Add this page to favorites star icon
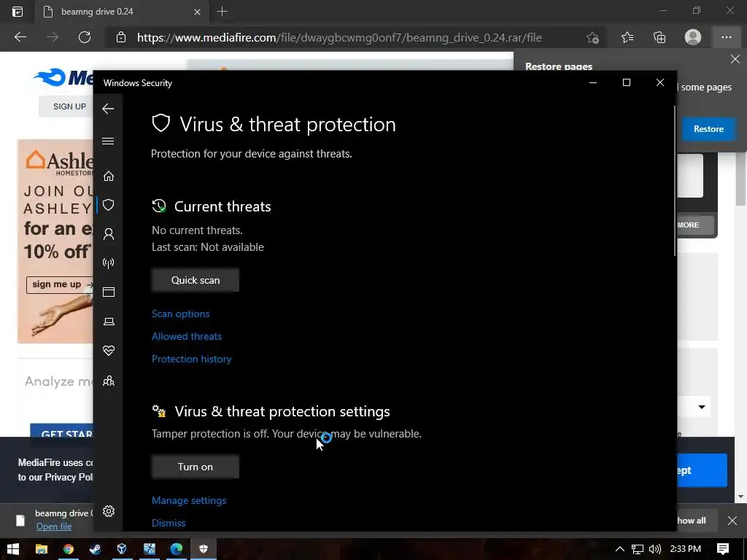This screenshot has width=747, height=560. tap(592, 38)
